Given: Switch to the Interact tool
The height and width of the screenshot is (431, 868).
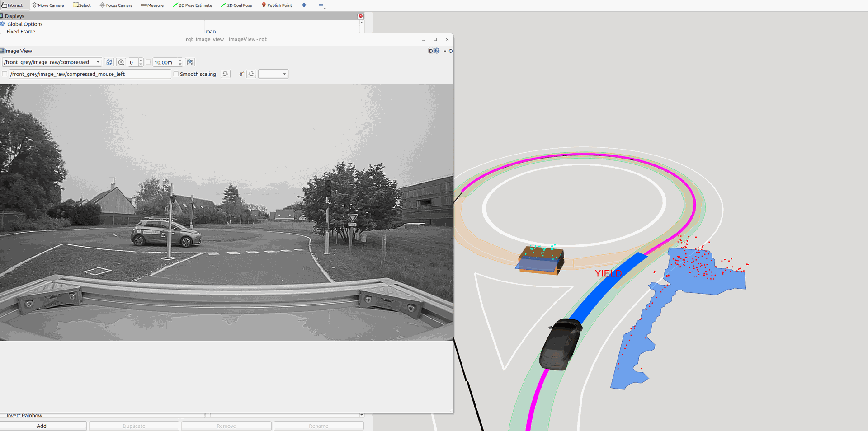Looking at the screenshot, I should (12, 5).
